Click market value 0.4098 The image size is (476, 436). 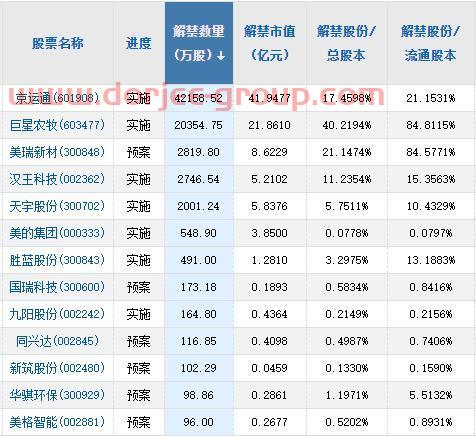[269, 341]
